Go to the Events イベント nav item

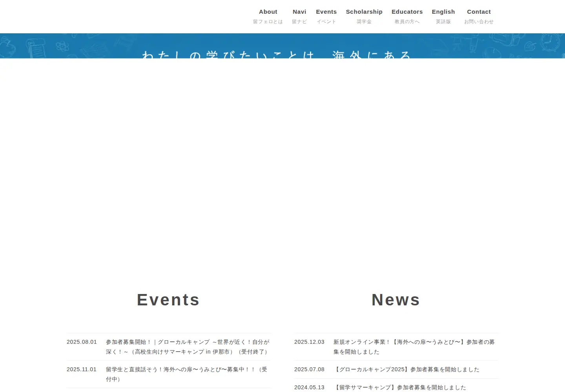tap(326, 16)
